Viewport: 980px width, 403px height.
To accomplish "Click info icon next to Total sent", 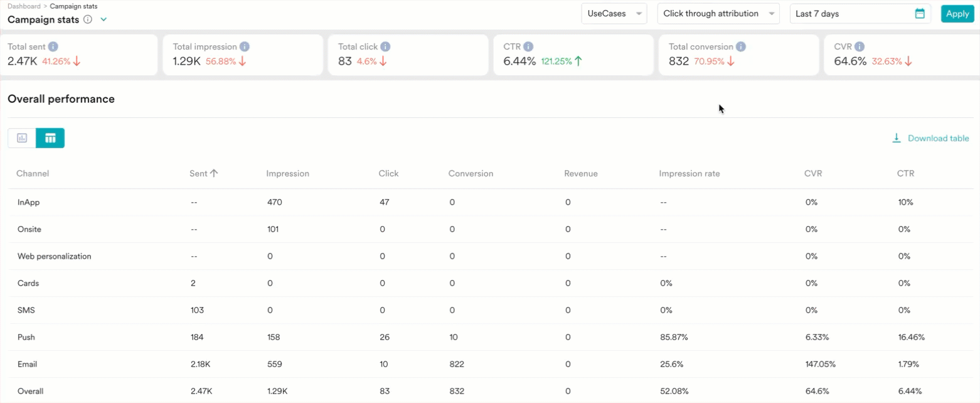I will [x=53, y=46].
